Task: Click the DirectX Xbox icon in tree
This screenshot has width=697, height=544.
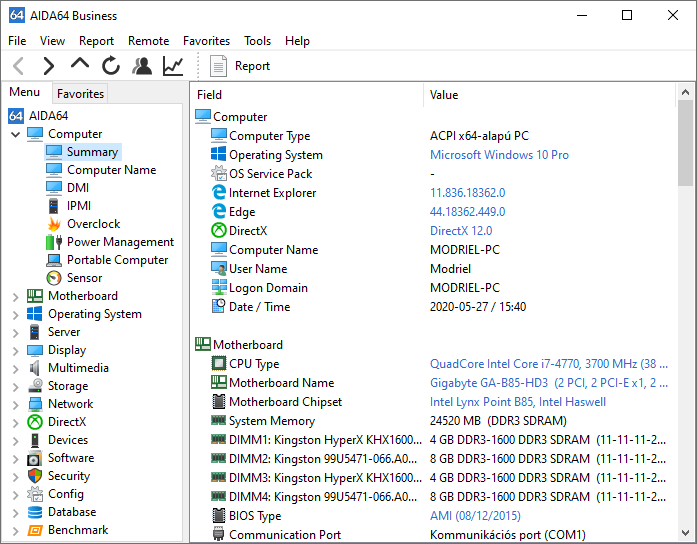Action: [x=35, y=422]
